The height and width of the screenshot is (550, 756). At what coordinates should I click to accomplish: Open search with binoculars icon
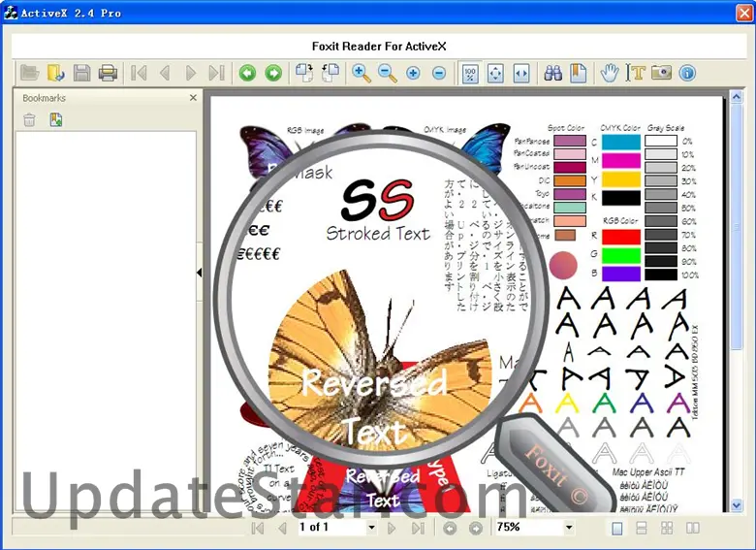[x=552, y=73]
